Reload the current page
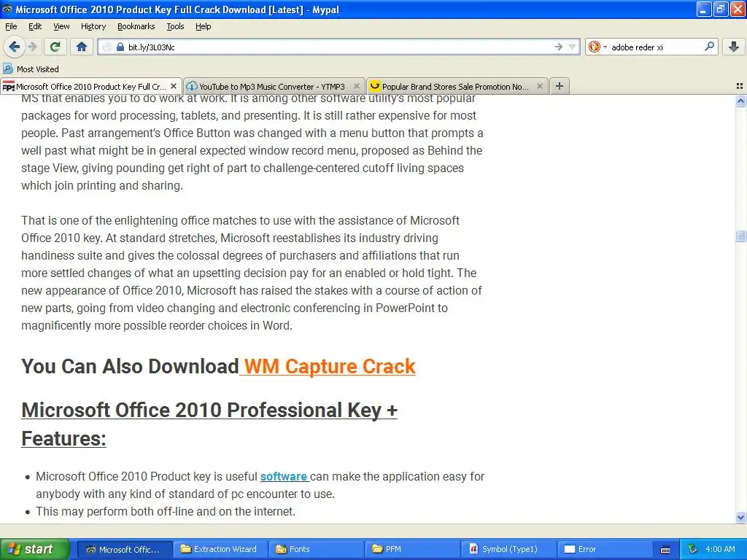The height and width of the screenshot is (560, 747). (x=55, y=47)
